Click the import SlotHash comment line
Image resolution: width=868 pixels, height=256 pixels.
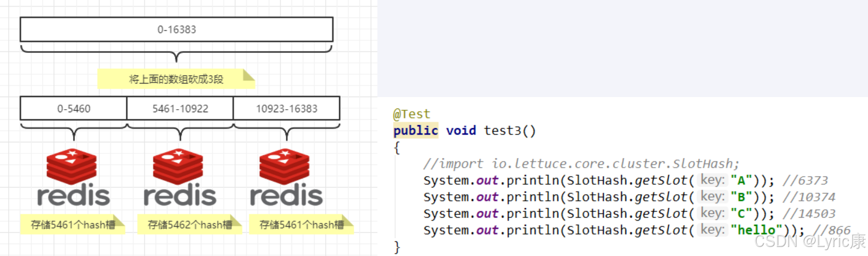pyautogui.click(x=581, y=164)
